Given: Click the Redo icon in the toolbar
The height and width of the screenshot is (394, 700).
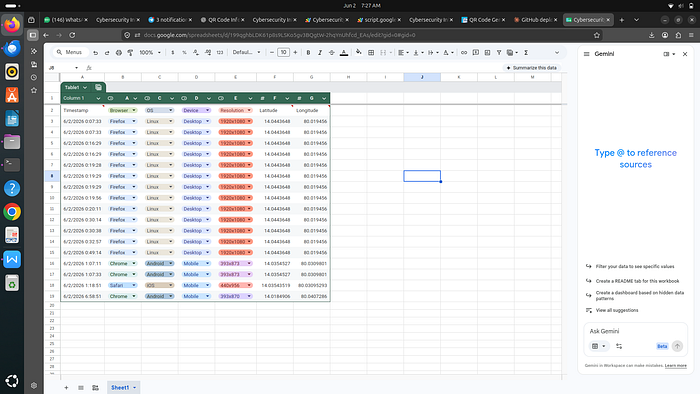Looking at the screenshot, I should [x=107, y=53].
